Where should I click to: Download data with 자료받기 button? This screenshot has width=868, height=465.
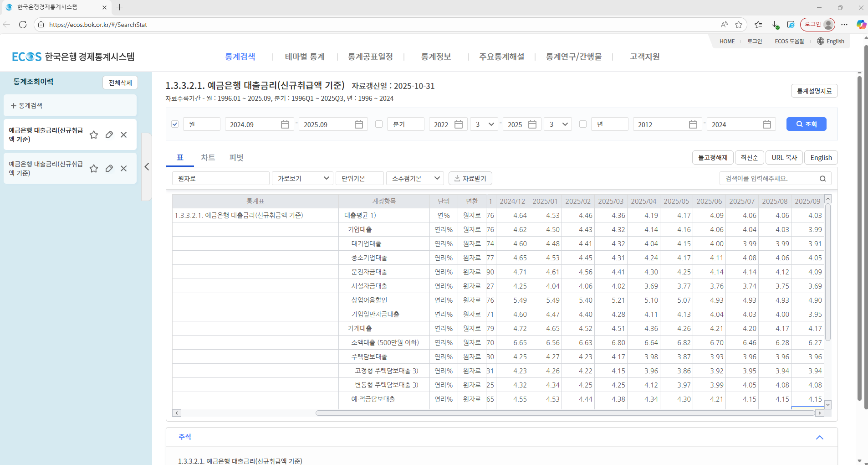[470, 178]
